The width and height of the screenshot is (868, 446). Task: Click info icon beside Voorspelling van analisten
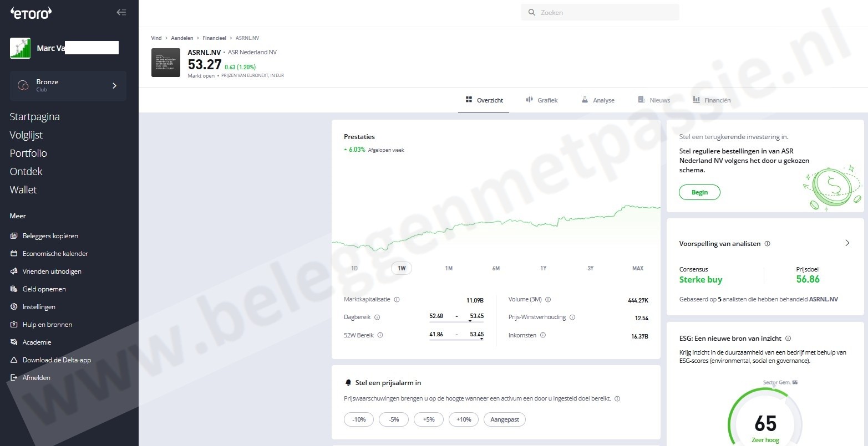coord(767,244)
